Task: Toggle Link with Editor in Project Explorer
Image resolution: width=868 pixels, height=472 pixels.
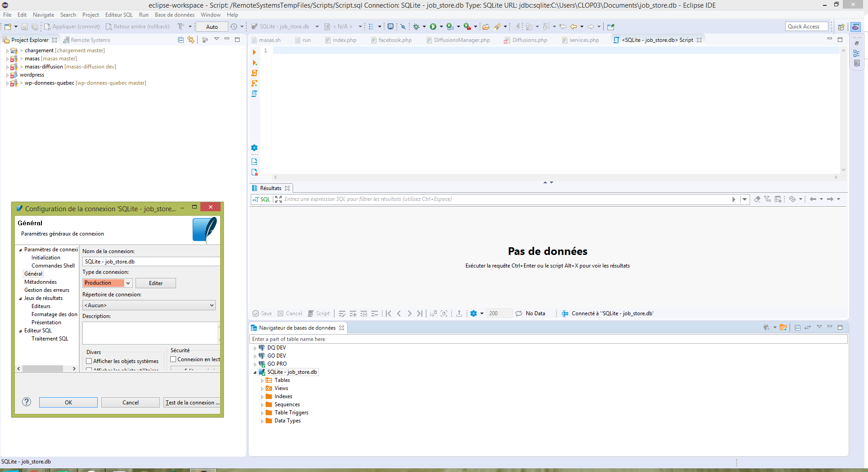Action: click(x=191, y=40)
